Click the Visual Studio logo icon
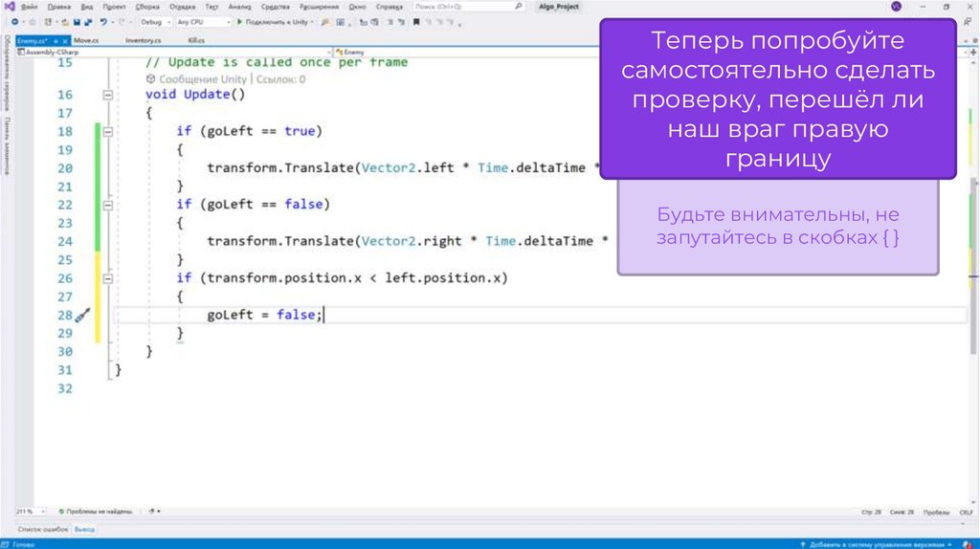The height and width of the screenshot is (549, 980). tap(10, 7)
